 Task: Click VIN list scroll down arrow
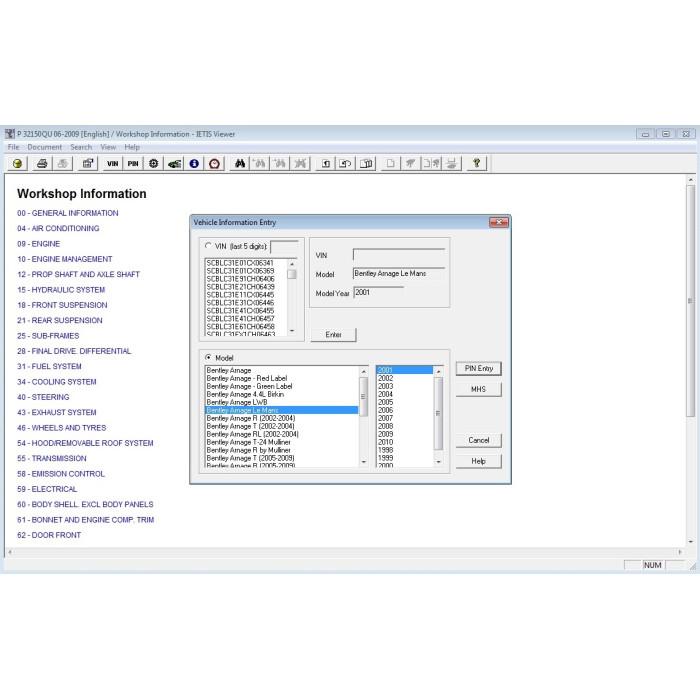[x=292, y=331]
